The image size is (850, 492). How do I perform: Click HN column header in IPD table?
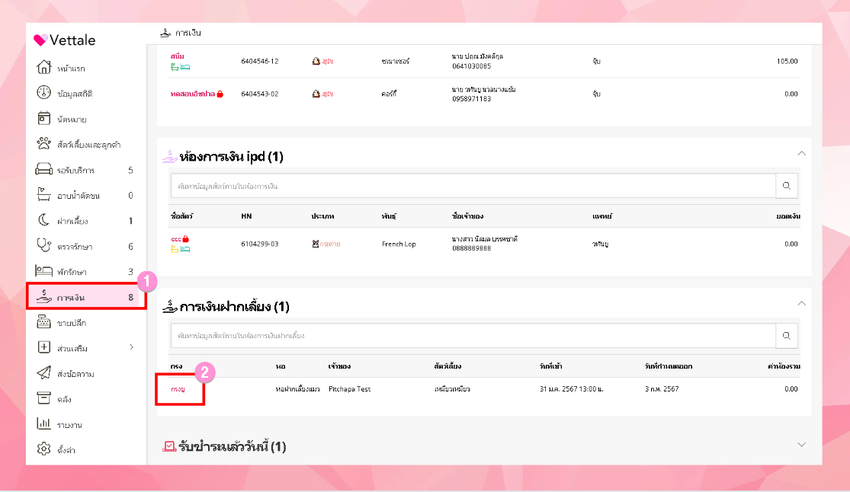coord(246,216)
